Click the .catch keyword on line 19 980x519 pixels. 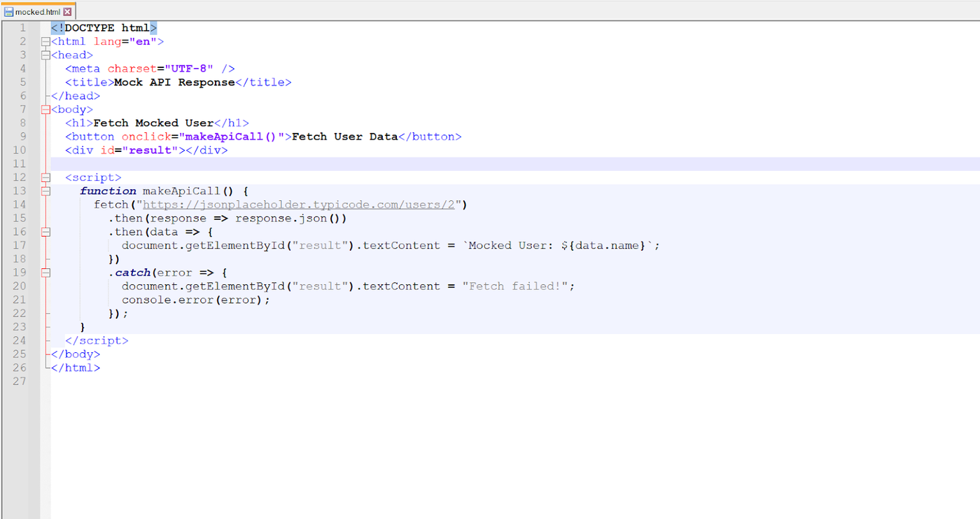pyautogui.click(x=129, y=272)
